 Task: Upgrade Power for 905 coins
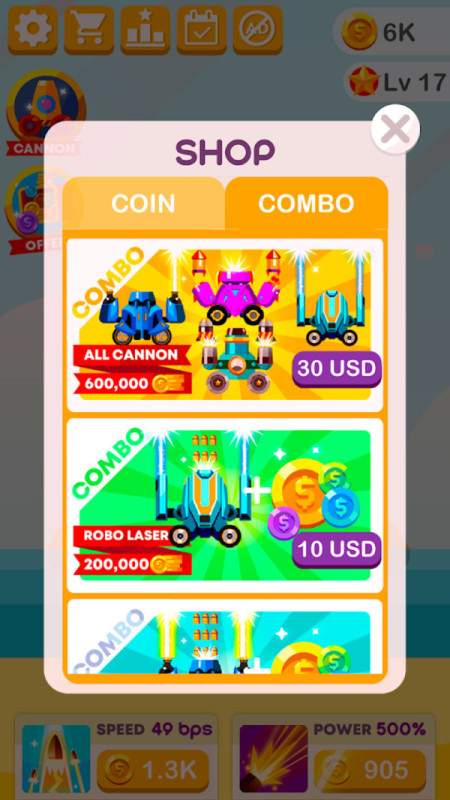[370, 770]
